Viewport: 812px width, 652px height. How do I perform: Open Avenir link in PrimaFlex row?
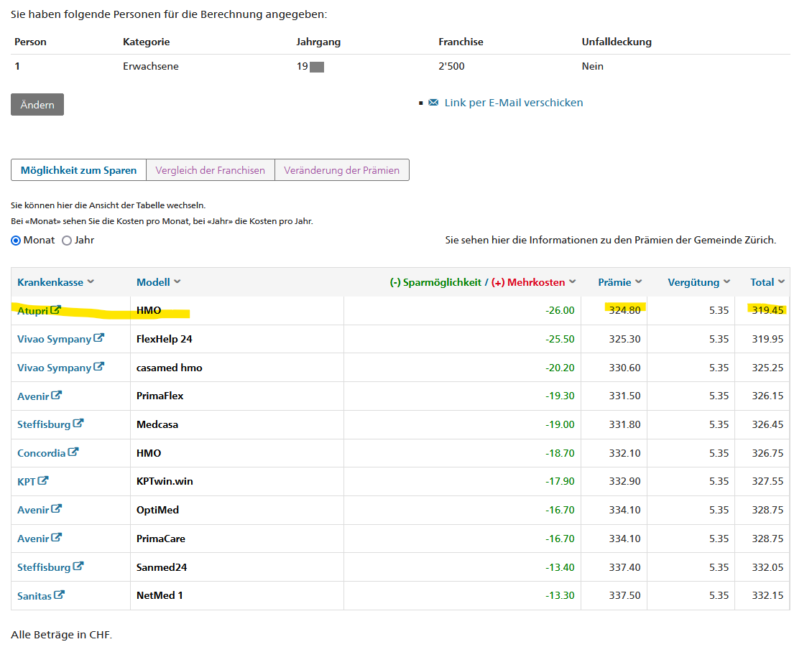[x=33, y=396]
